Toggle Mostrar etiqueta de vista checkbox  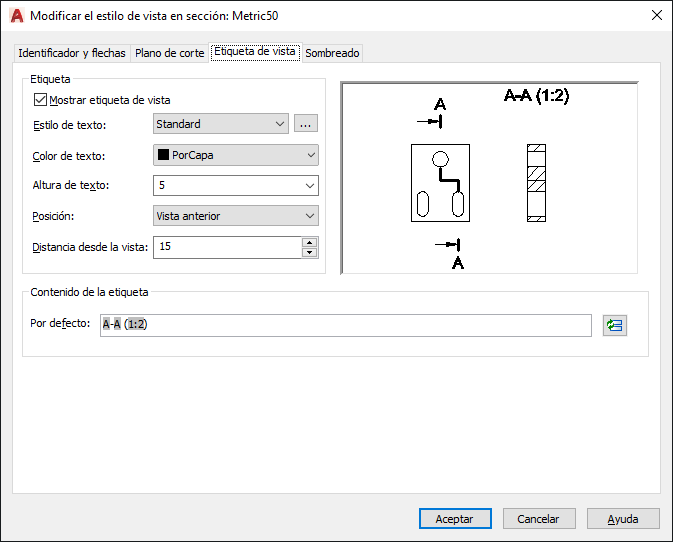40,100
